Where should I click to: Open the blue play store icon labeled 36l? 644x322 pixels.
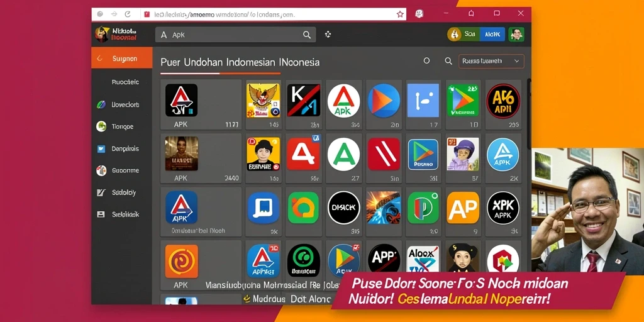pyautogui.click(x=423, y=155)
